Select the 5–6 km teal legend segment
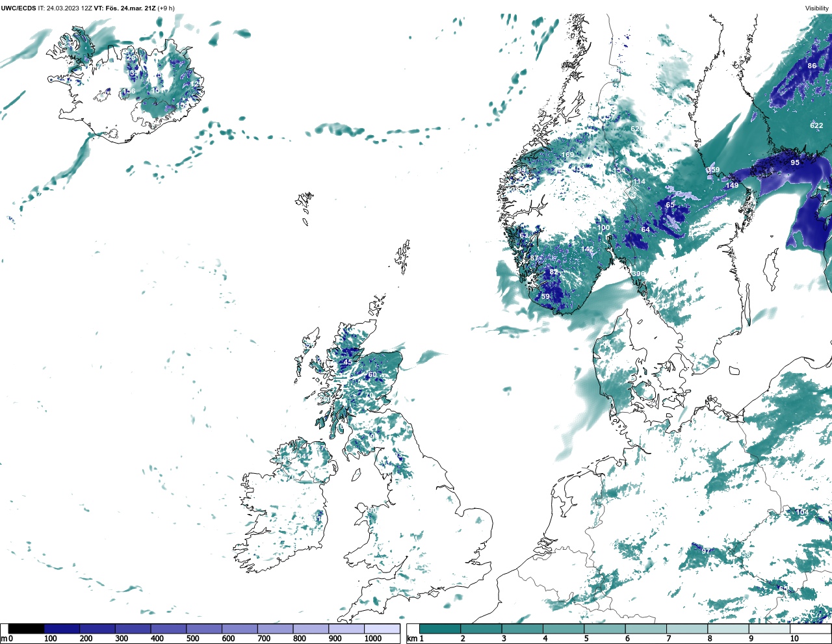 point(604,629)
